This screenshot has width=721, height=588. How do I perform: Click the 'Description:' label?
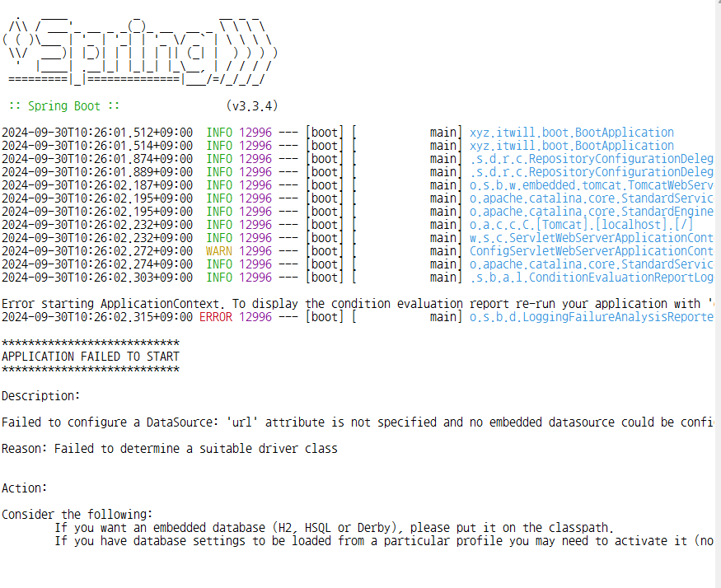(40, 396)
